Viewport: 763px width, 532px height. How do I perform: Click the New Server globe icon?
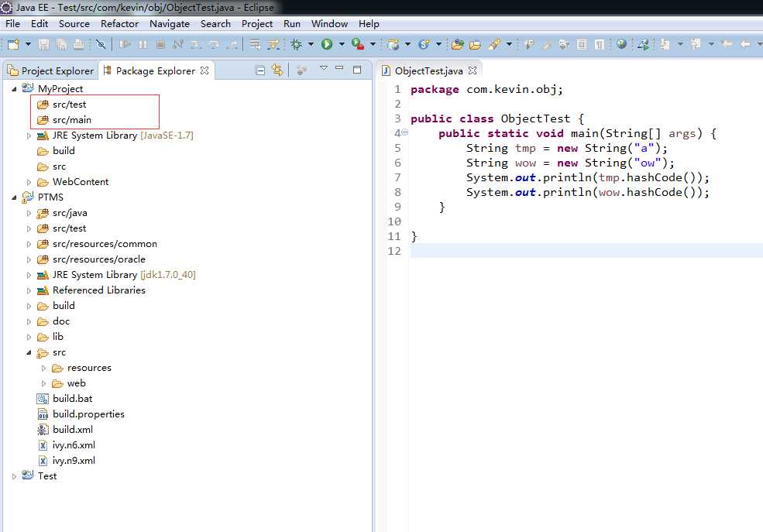pyautogui.click(x=394, y=45)
